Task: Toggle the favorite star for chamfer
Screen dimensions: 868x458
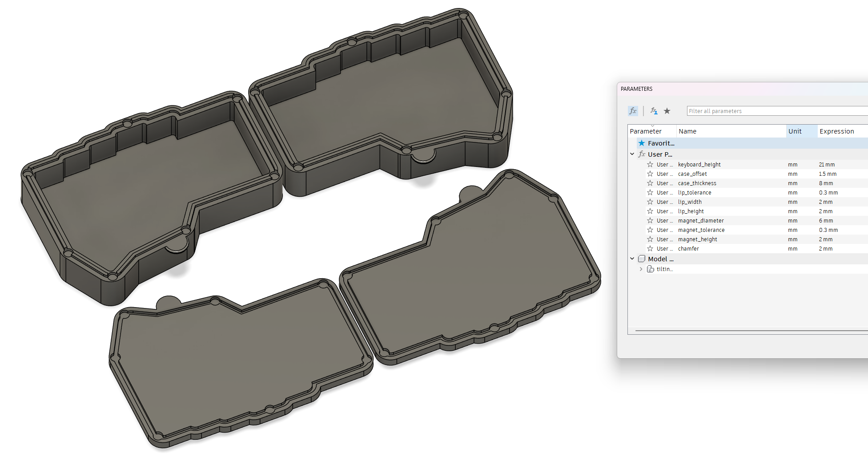Action: tap(650, 248)
